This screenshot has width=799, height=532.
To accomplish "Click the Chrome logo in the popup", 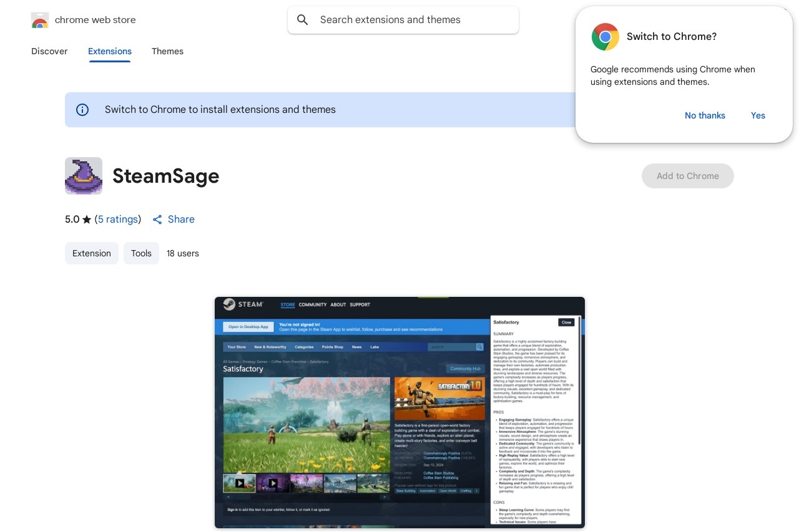I will coord(605,37).
